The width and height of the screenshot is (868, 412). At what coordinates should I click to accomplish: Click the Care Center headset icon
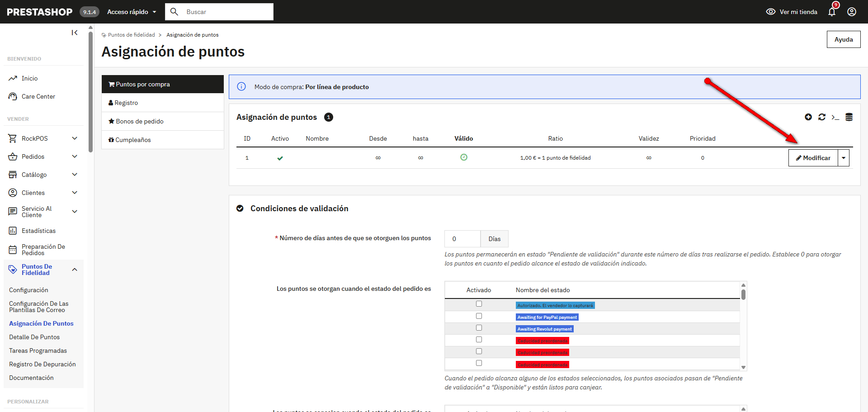13,96
